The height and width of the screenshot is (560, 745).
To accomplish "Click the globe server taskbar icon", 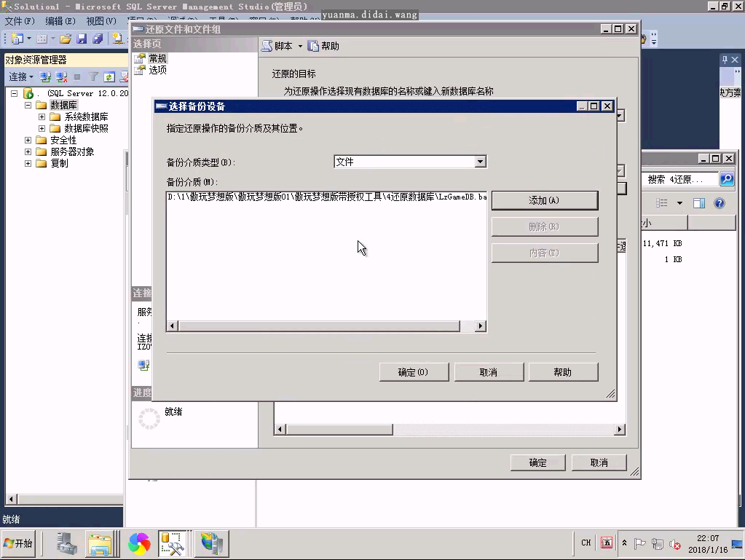I will (x=211, y=543).
